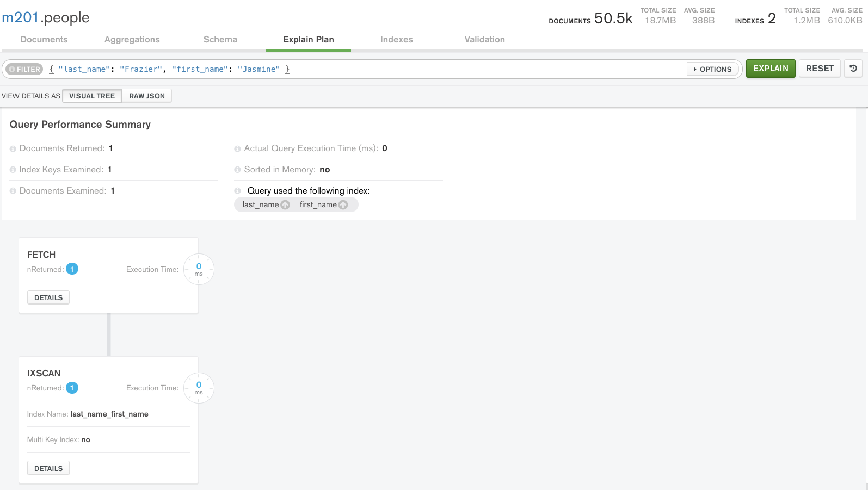The height and width of the screenshot is (490, 868).
Task: Open DETAILS for the FETCH stage
Action: [x=48, y=297]
